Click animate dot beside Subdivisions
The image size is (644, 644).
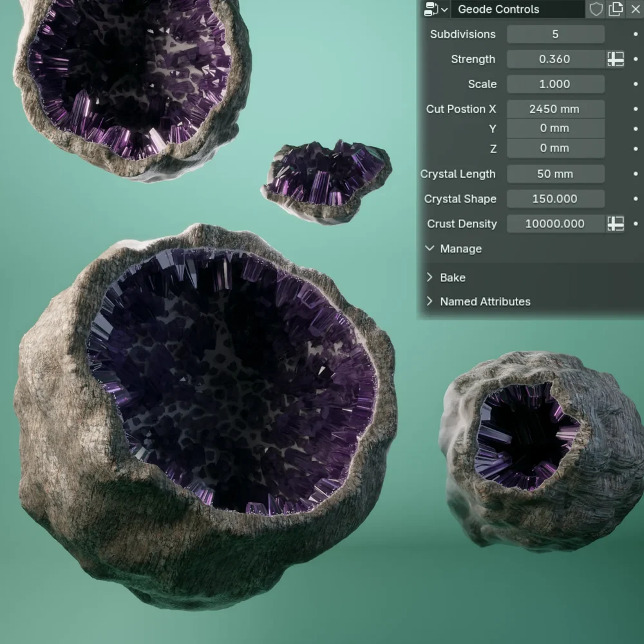click(x=636, y=34)
